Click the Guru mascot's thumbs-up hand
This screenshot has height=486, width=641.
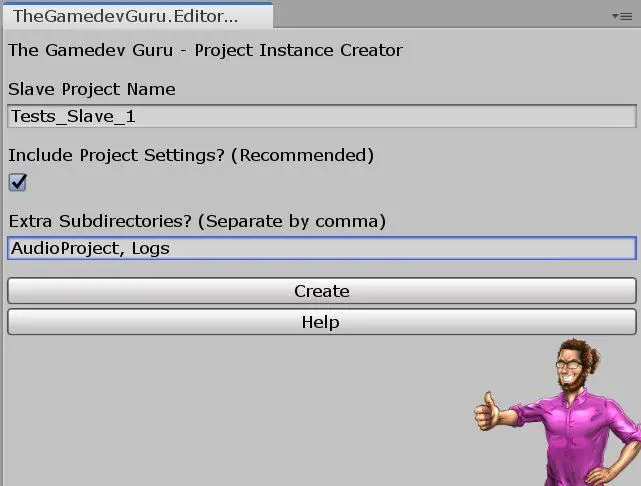[488, 414]
